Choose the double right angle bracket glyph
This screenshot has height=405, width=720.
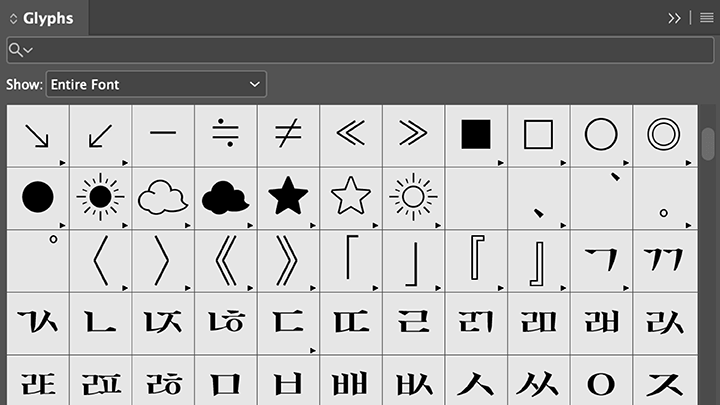(288, 261)
